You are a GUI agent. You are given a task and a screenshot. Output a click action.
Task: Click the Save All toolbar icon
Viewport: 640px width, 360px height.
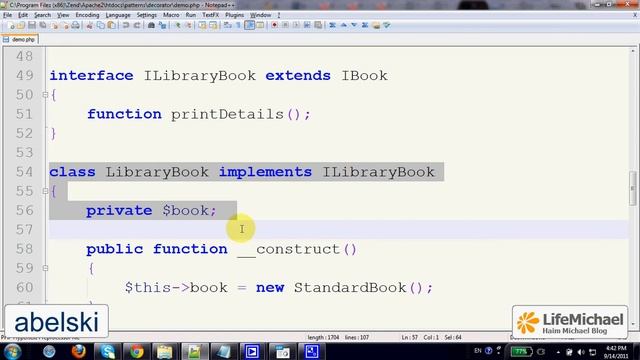pos(43,25)
